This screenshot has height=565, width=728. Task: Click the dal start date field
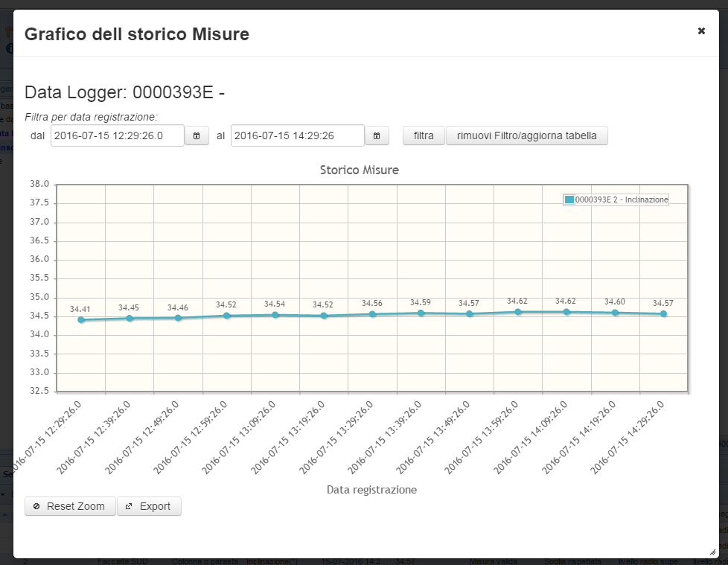click(118, 135)
